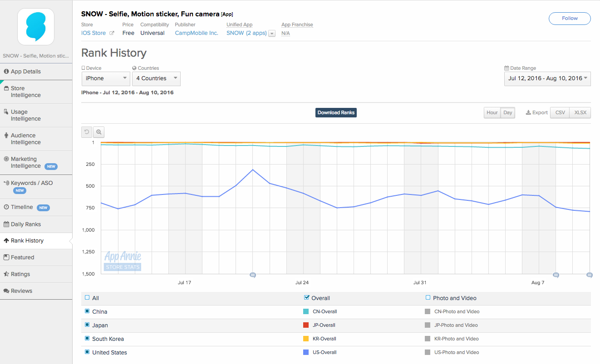Click the JP-Photo and Video gray swatch
The height and width of the screenshot is (364, 600).
point(428,325)
